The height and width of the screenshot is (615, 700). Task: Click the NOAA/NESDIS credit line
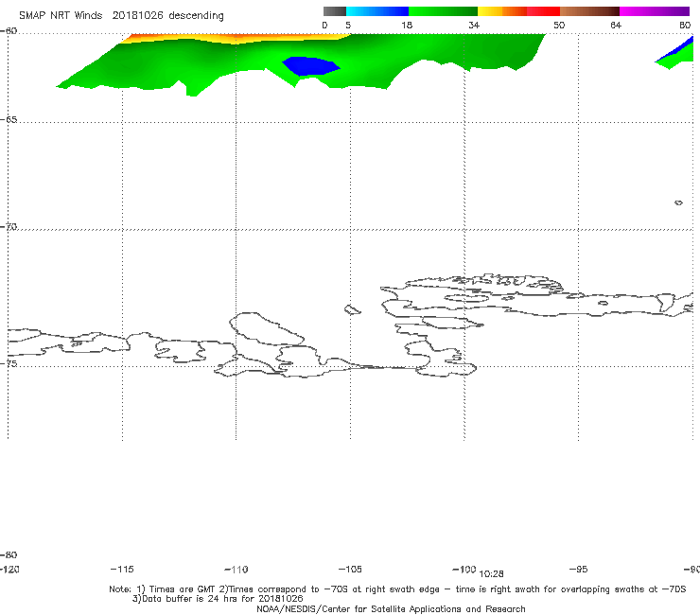(x=391, y=609)
